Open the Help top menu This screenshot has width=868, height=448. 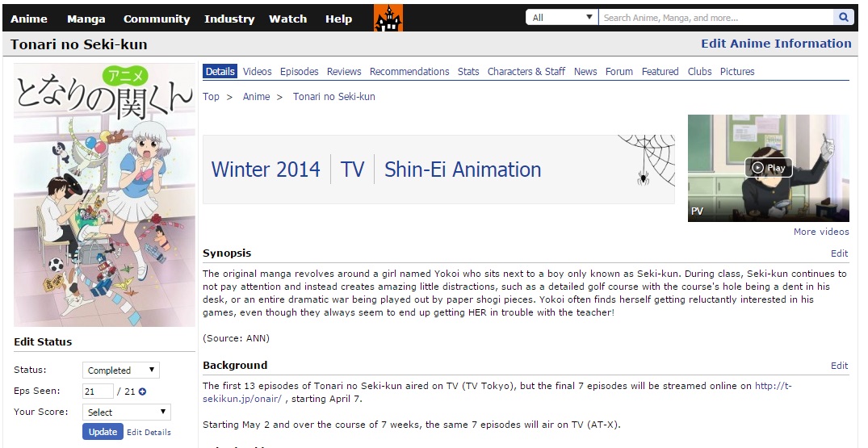click(x=339, y=19)
